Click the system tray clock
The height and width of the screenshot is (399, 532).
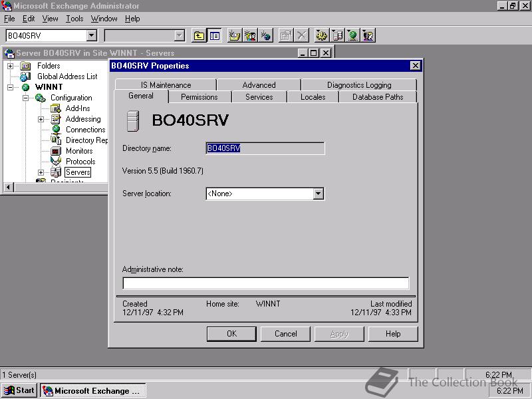(510, 390)
